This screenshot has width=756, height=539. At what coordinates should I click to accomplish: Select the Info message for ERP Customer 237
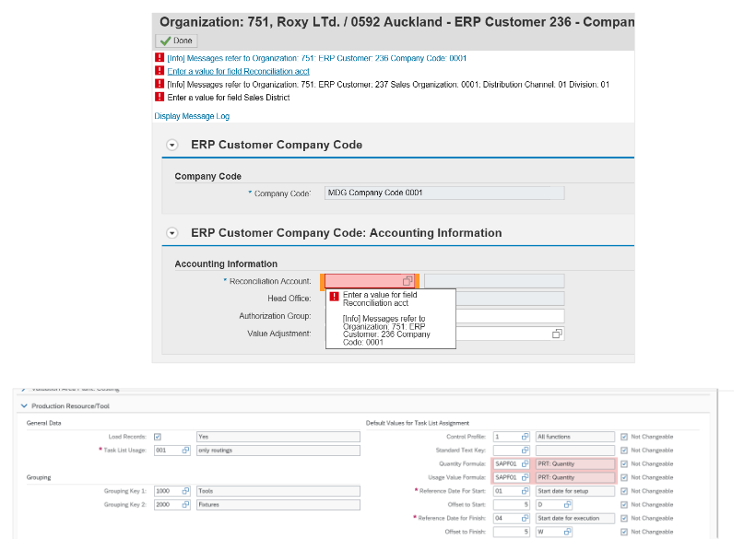(x=388, y=84)
